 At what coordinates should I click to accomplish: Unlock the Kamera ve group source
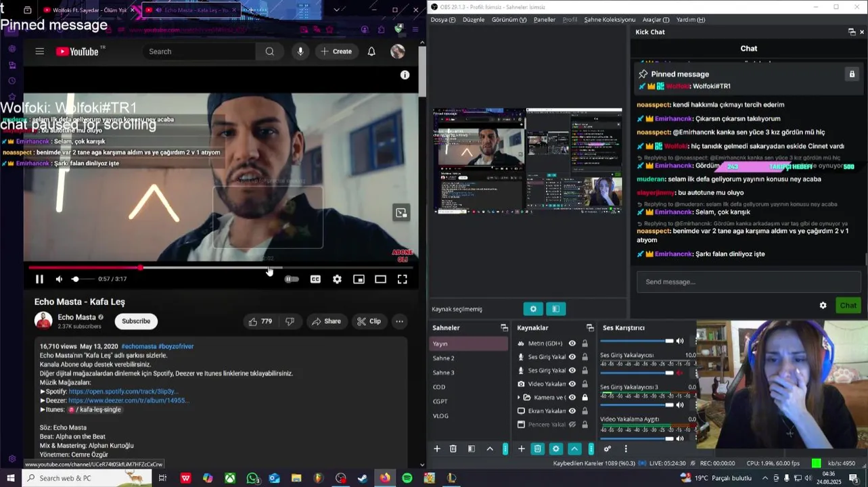tap(585, 398)
